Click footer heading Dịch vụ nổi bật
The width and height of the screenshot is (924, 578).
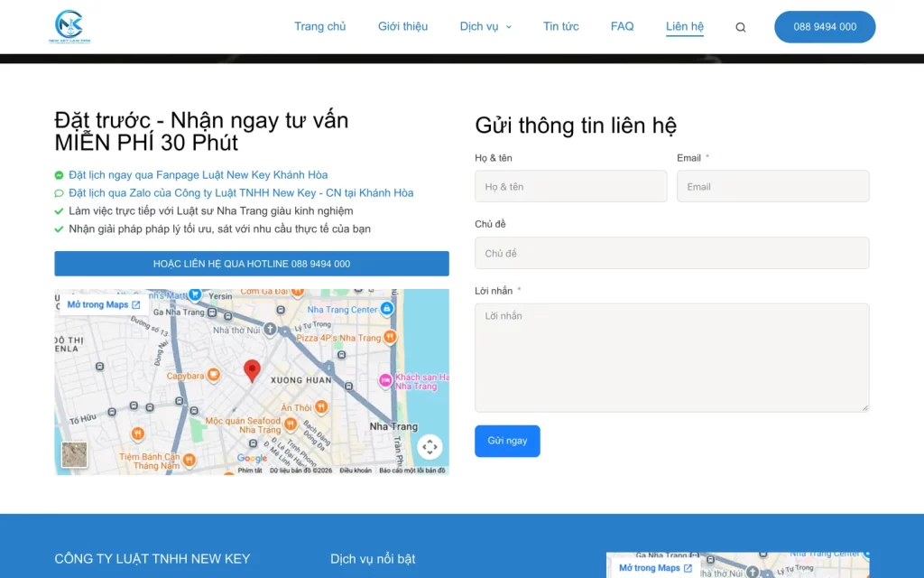point(373,558)
